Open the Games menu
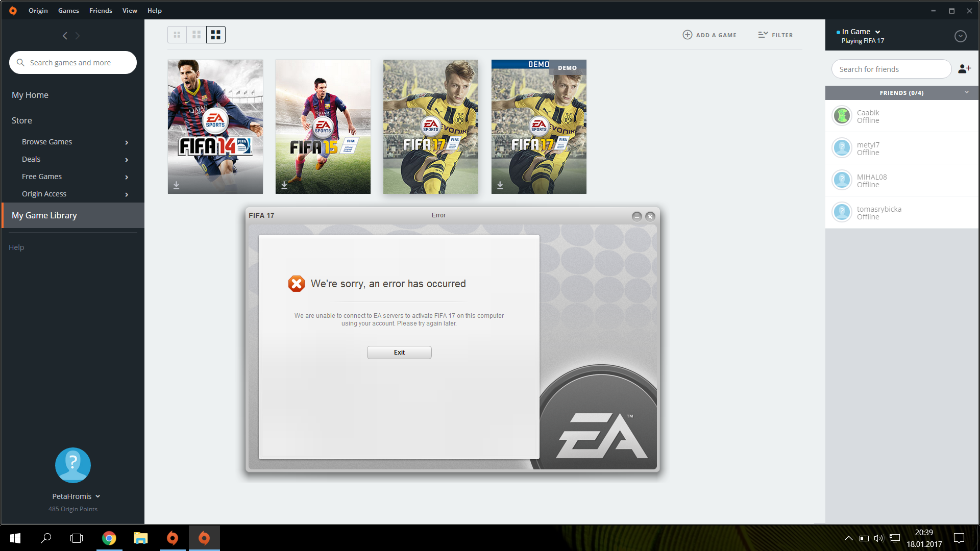980x551 pixels. coord(68,10)
